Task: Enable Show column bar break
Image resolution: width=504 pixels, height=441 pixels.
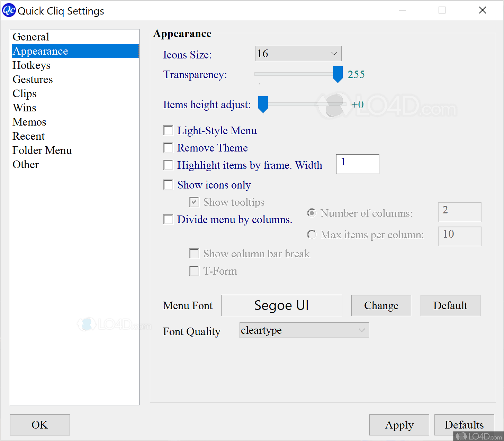Action: (194, 254)
